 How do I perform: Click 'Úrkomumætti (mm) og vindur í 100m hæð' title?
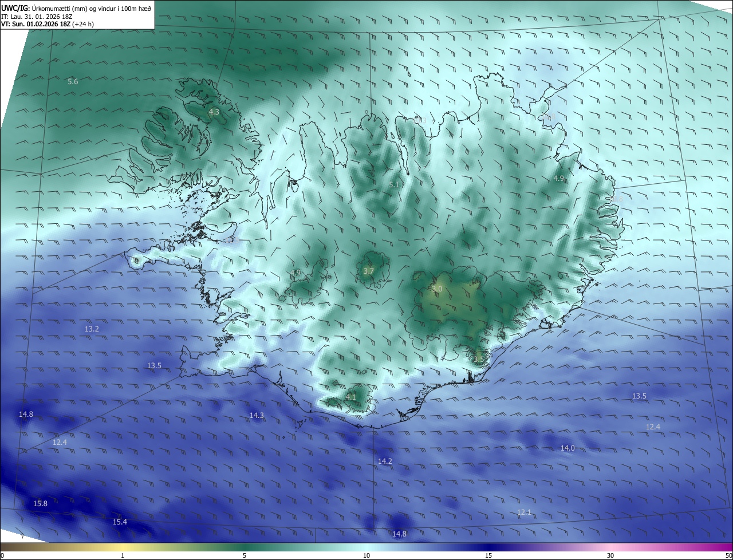(x=92, y=7)
